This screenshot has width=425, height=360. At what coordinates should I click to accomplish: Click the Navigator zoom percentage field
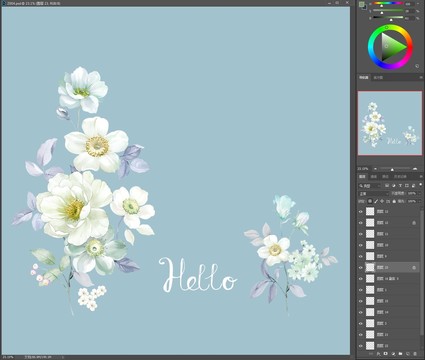(363, 169)
